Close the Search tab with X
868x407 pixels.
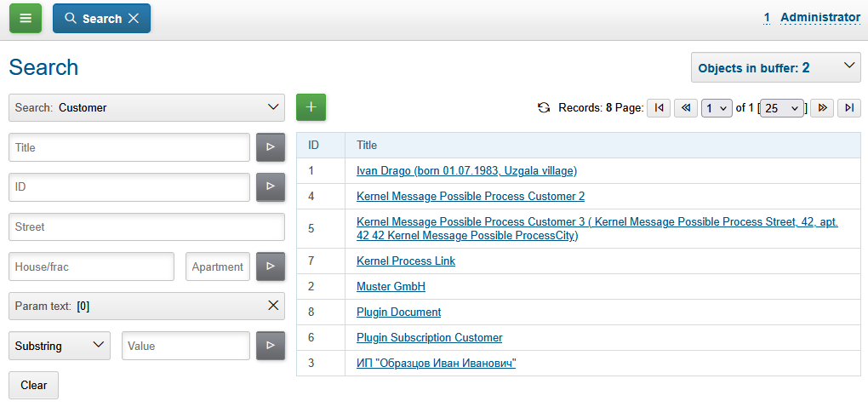click(x=134, y=19)
